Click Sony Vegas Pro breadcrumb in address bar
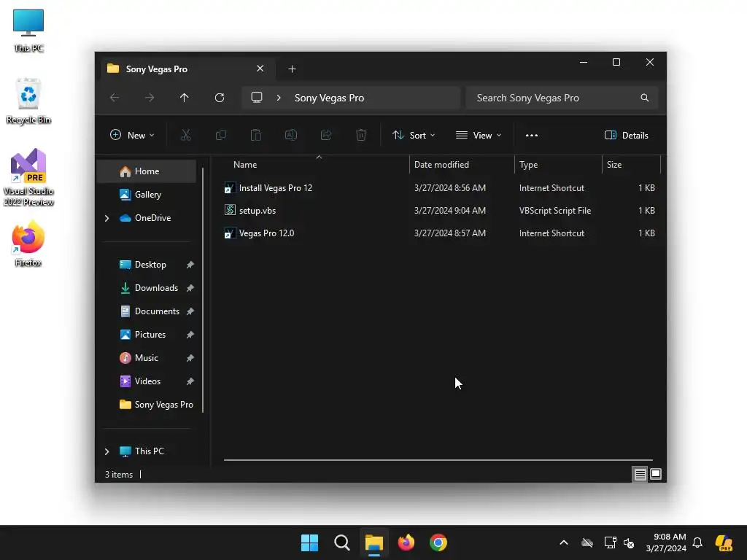 (329, 98)
